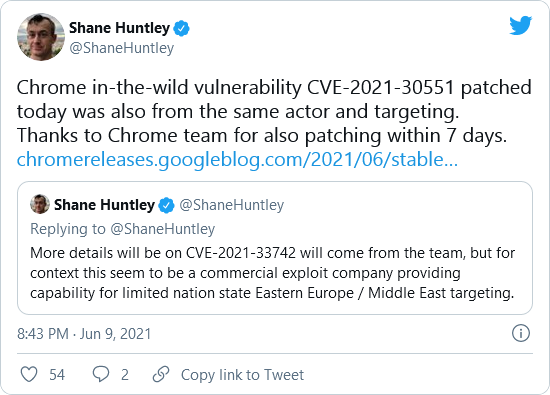Open small avatar in quoted tweet

[40, 204]
